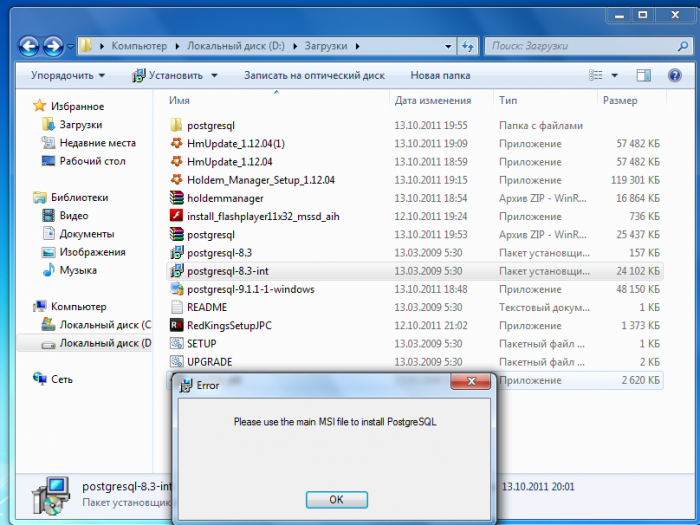Select the 'Избранное' star icon in sidebar
Viewport: 700px width, 525px height.
(40, 106)
